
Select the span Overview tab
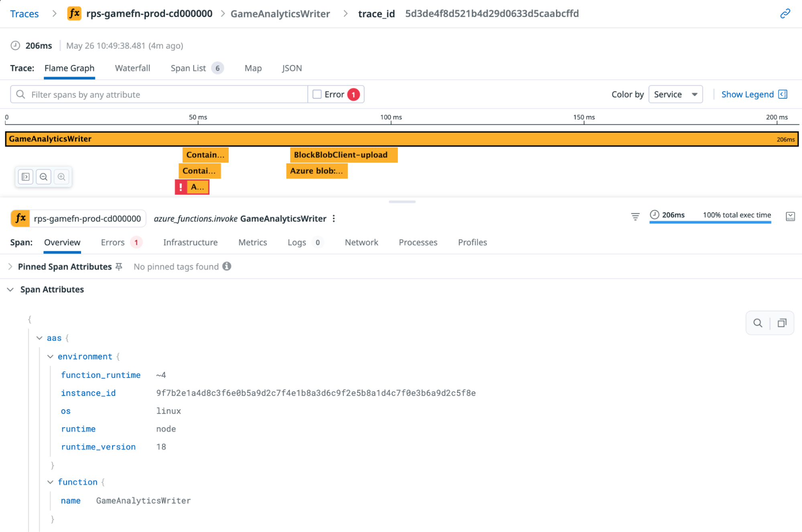pos(62,242)
